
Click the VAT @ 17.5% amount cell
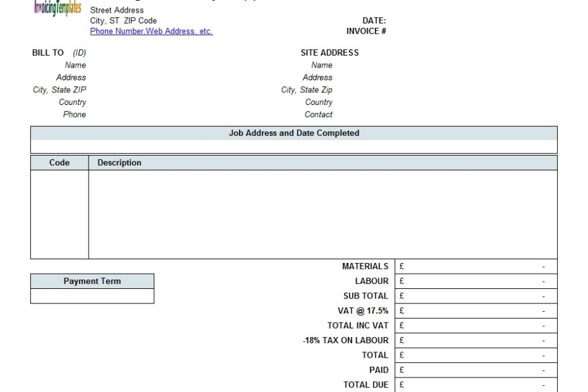click(x=475, y=310)
